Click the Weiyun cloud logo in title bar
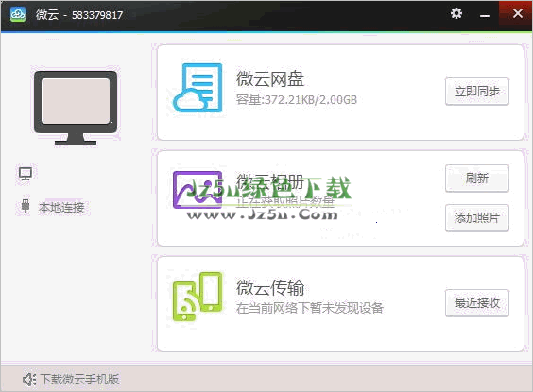The width and height of the screenshot is (533, 392). (x=18, y=14)
